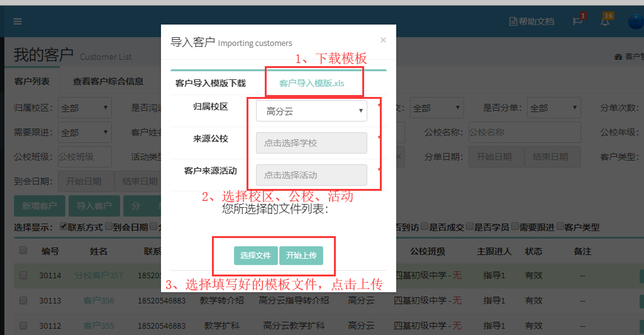Expand the 高分云 campus dropdown in dialog

pos(311,111)
